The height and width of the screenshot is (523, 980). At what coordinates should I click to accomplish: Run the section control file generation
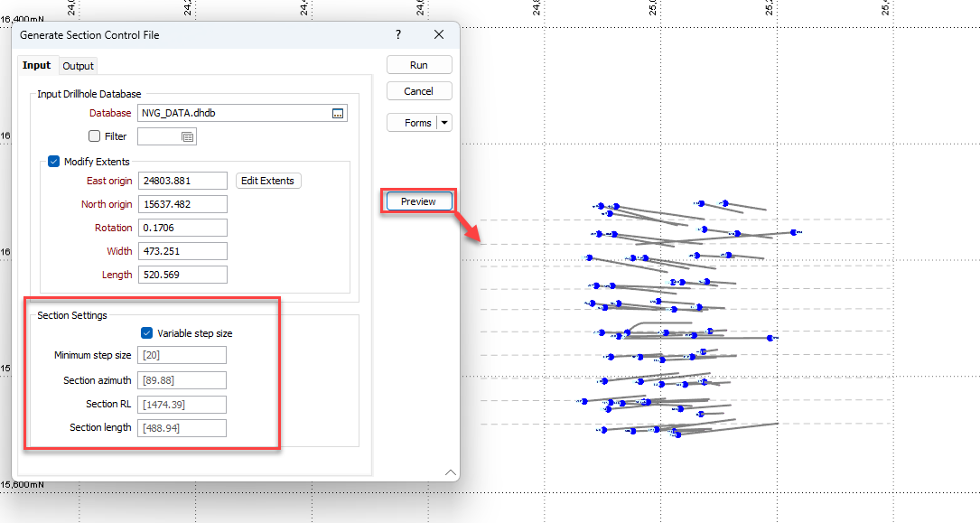[x=418, y=64]
